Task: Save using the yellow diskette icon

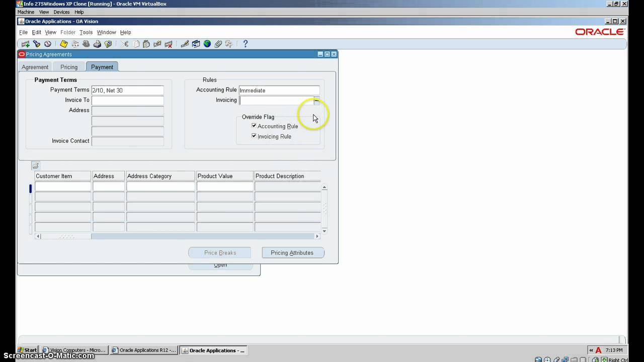Action: tap(64, 44)
